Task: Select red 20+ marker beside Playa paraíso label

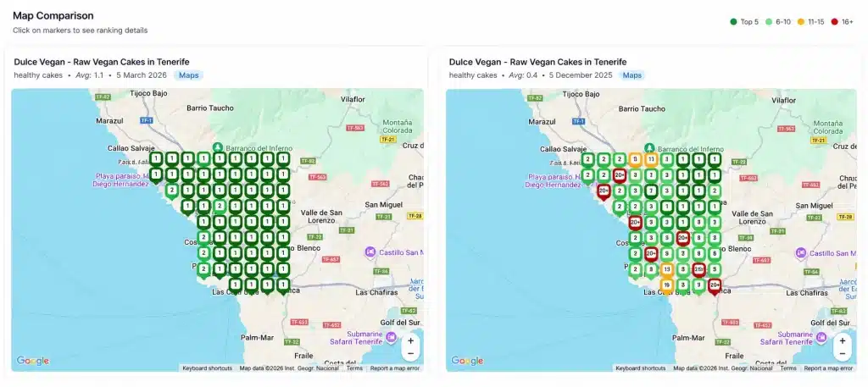Action: [x=604, y=191]
